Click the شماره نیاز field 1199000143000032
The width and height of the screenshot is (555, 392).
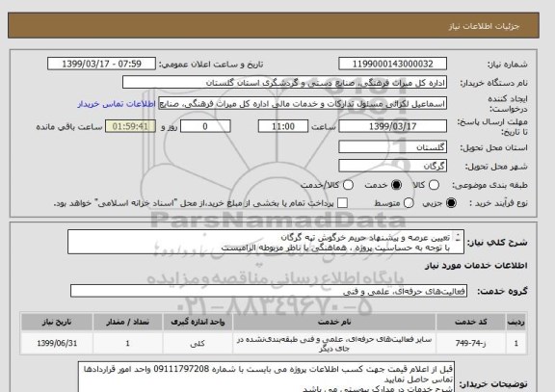[x=392, y=64]
